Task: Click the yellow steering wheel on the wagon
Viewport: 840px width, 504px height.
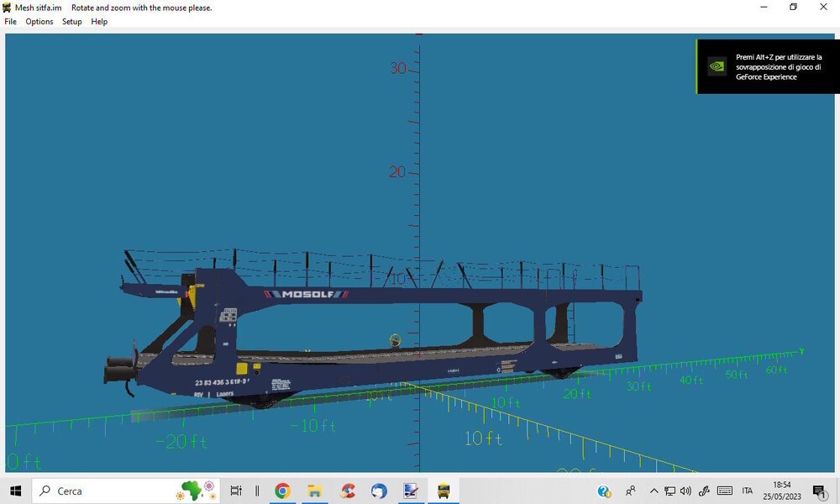Action: [x=395, y=339]
